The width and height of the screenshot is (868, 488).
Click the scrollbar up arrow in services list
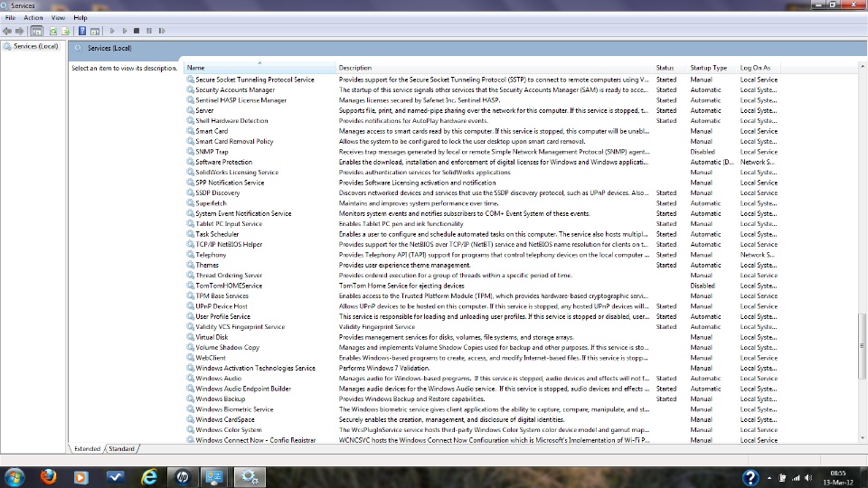click(862, 66)
